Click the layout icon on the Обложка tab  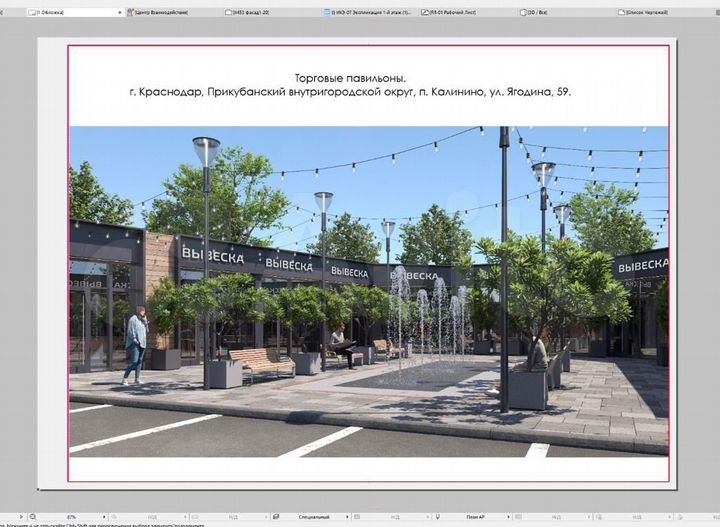(32, 12)
